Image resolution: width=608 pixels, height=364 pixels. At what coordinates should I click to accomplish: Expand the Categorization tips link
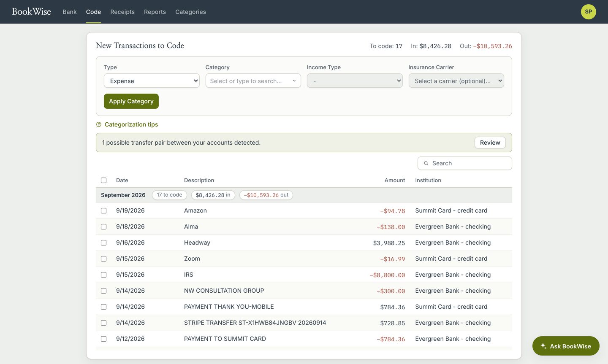[x=131, y=124]
